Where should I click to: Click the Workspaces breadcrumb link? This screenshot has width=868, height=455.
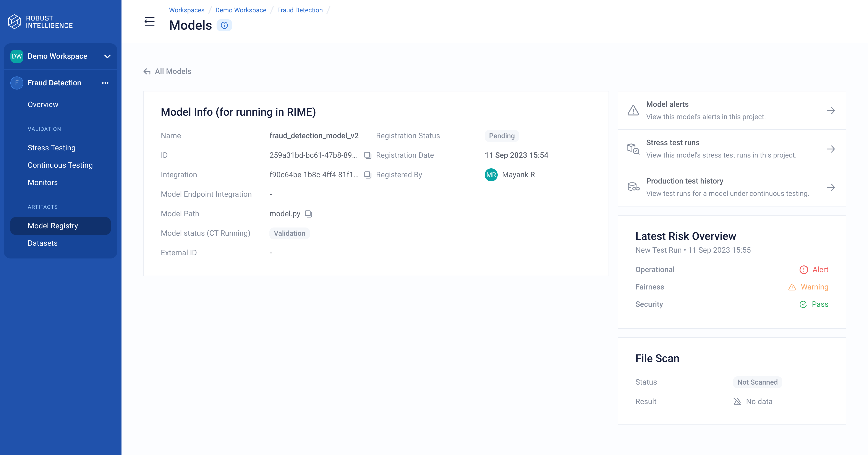pyautogui.click(x=187, y=10)
